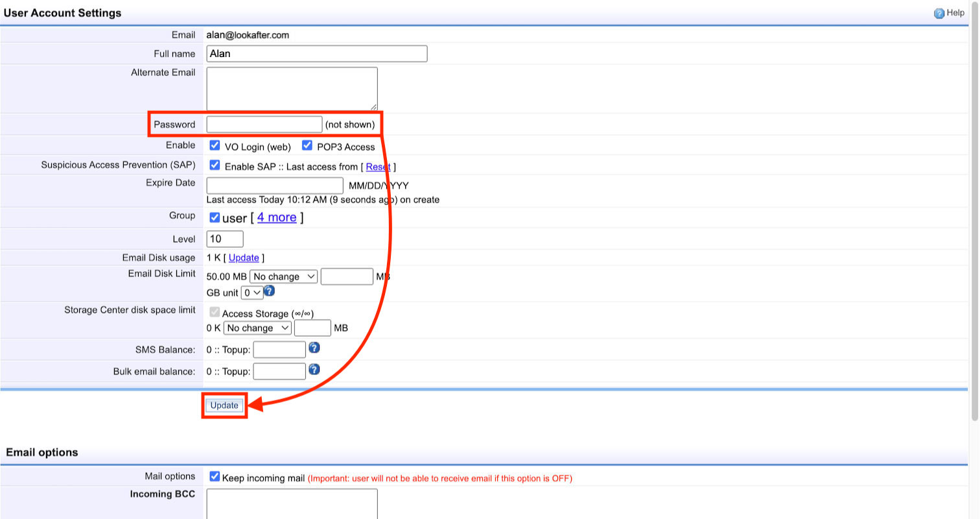This screenshot has width=980, height=519.
Task: Click Update link for Email Disk usage
Action: [x=244, y=258]
